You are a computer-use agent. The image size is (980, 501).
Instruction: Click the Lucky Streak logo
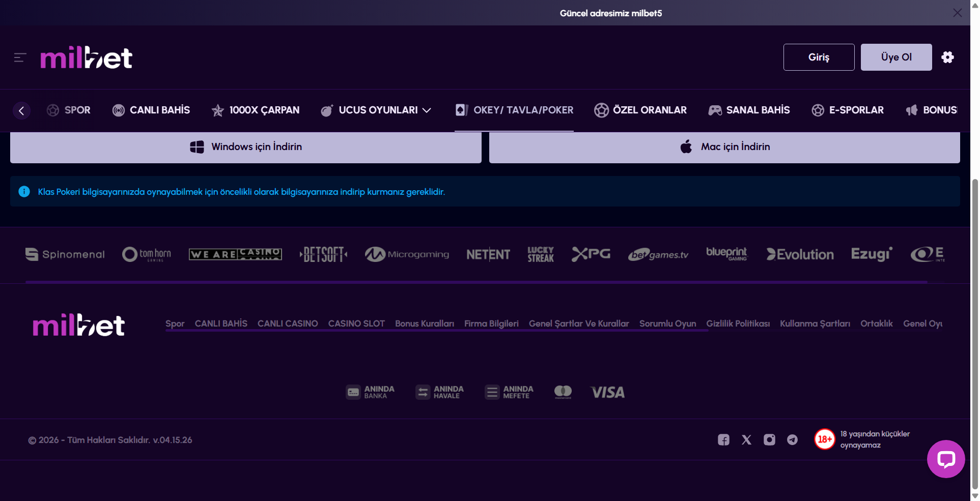pos(541,254)
